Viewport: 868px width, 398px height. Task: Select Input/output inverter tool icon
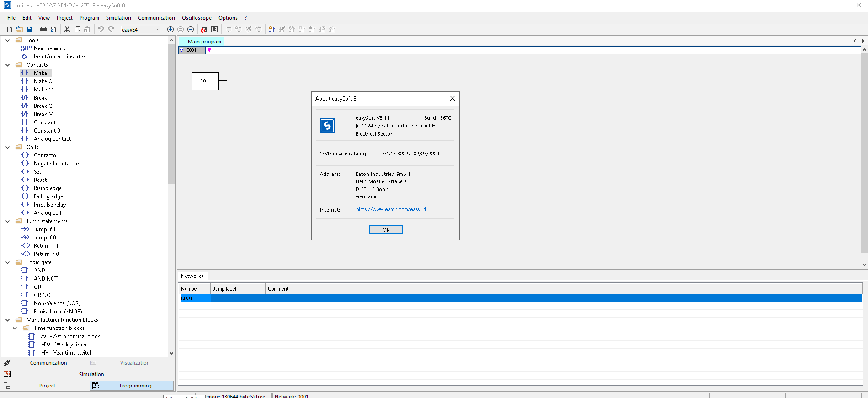pyautogui.click(x=24, y=57)
